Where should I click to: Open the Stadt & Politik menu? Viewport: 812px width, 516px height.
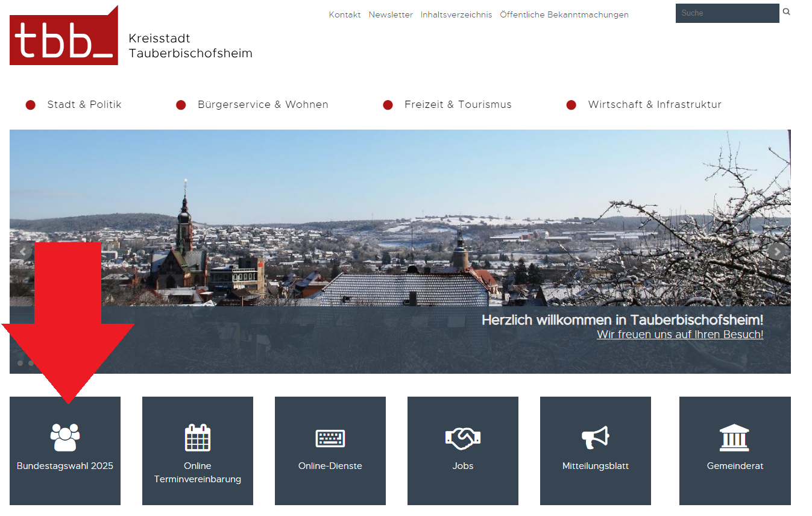point(84,105)
